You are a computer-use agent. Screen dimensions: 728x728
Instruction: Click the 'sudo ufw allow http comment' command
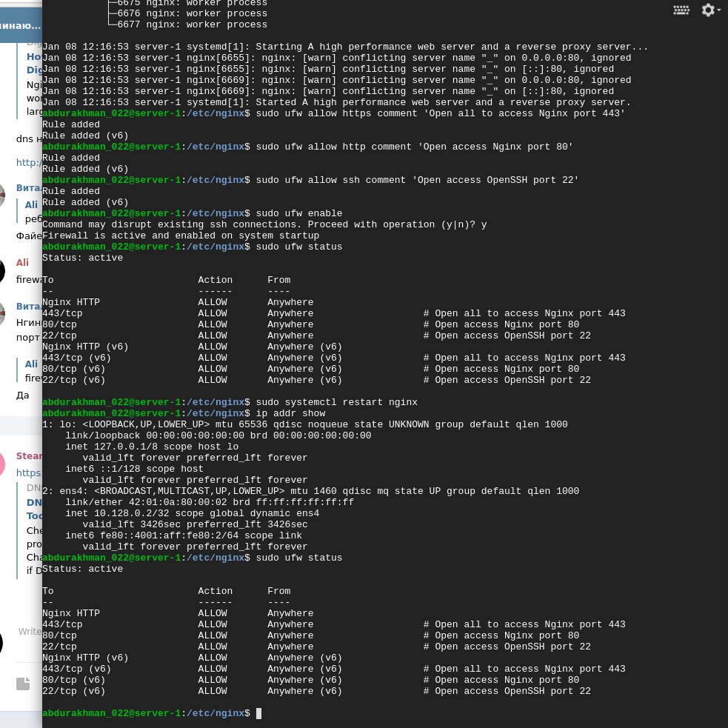pyautogui.click(x=414, y=147)
